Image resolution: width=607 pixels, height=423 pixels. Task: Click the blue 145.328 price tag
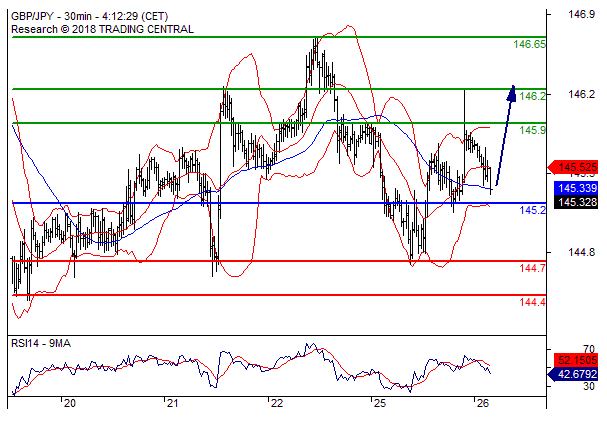click(x=577, y=202)
